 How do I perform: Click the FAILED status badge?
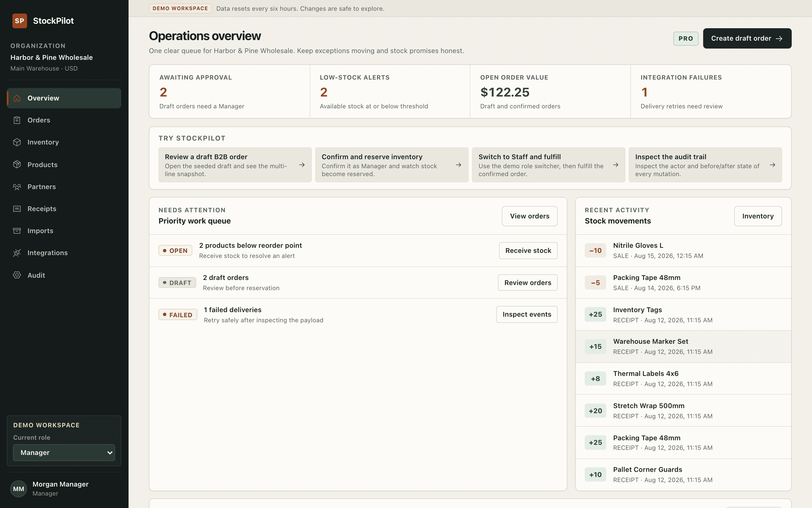click(178, 315)
